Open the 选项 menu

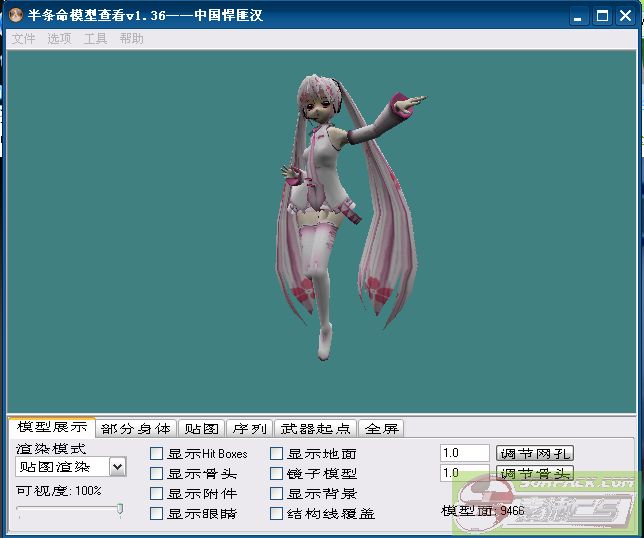point(60,39)
